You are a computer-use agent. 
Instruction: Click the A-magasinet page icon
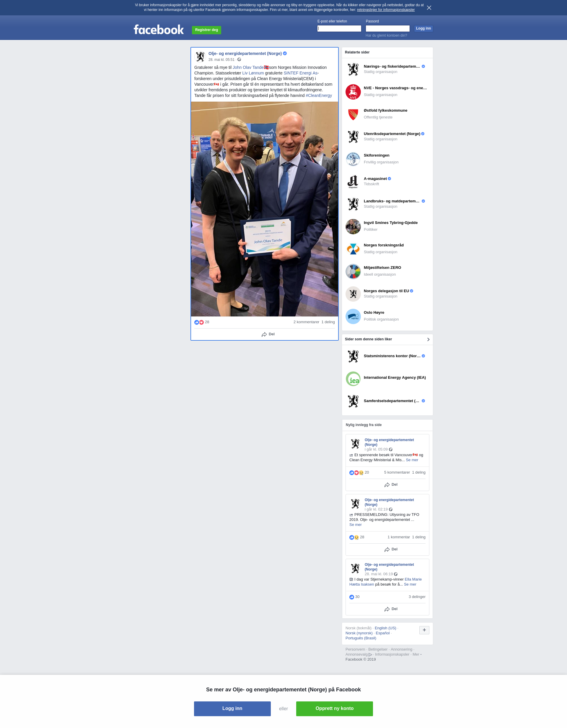coord(353,182)
